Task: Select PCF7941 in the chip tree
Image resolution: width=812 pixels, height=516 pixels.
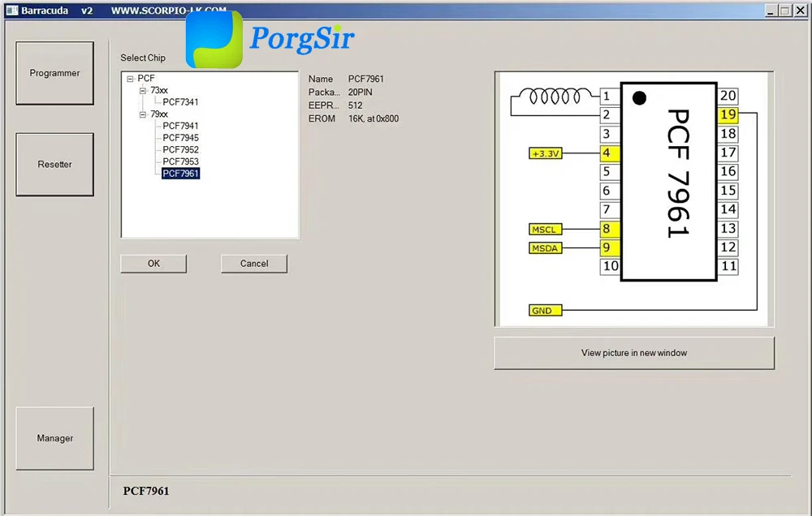Action: click(180, 126)
